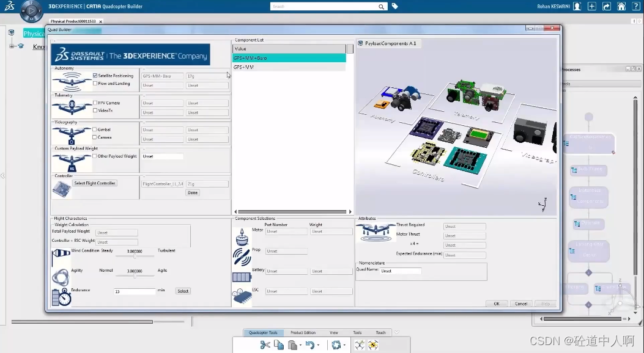
Task: Click Component List horizontal scrollbar
Action: [x=292, y=212]
